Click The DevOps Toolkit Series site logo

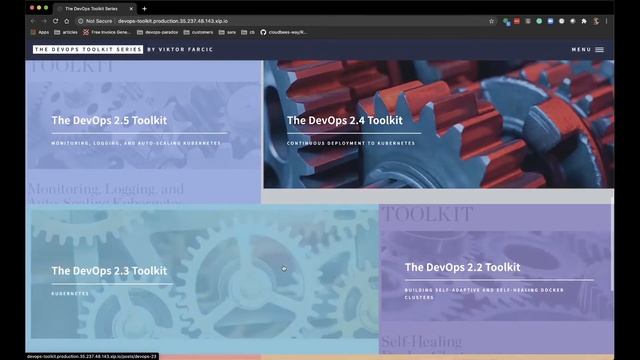click(88, 49)
